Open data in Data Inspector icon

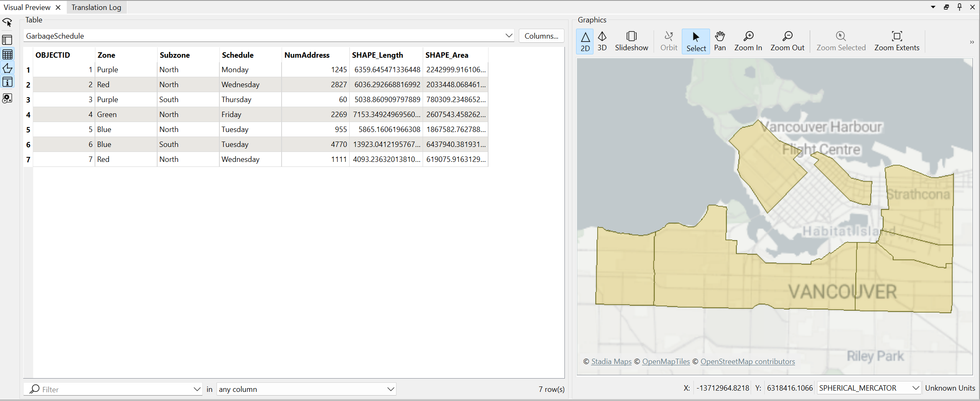(7, 98)
